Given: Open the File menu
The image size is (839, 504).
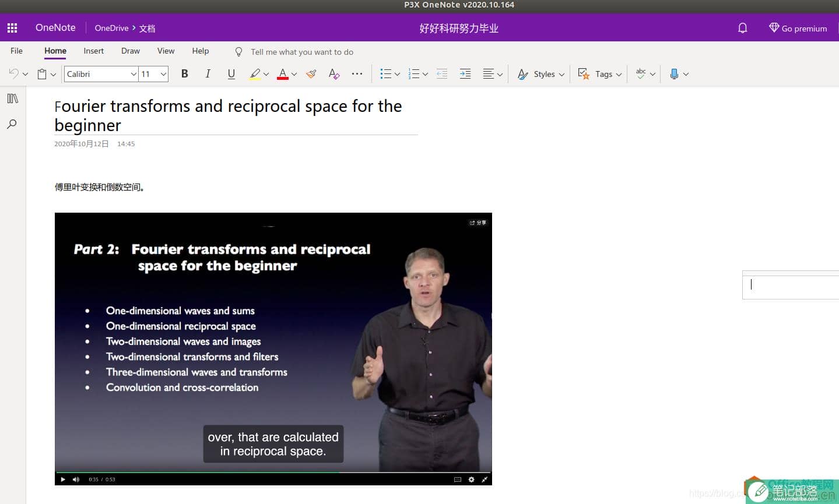Looking at the screenshot, I should point(16,51).
